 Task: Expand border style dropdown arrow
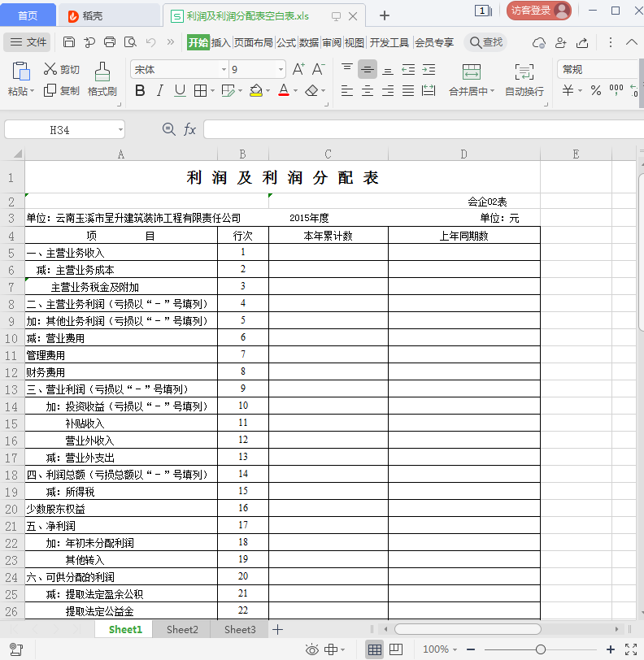coord(212,90)
